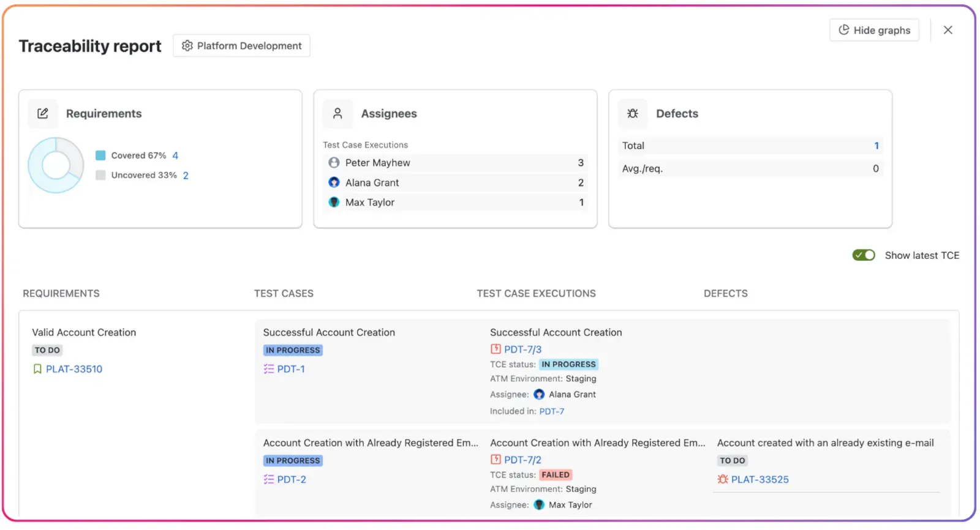Close the Traceability report dialog
980x530 pixels.
point(948,30)
